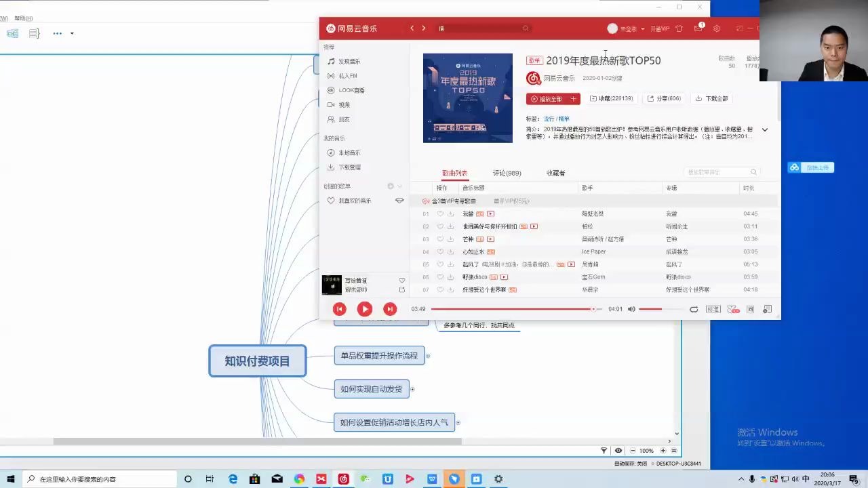The image size is (868, 488).
Task: Like the song 世间美好与你环环相扣
Action: tap(440, 226)
